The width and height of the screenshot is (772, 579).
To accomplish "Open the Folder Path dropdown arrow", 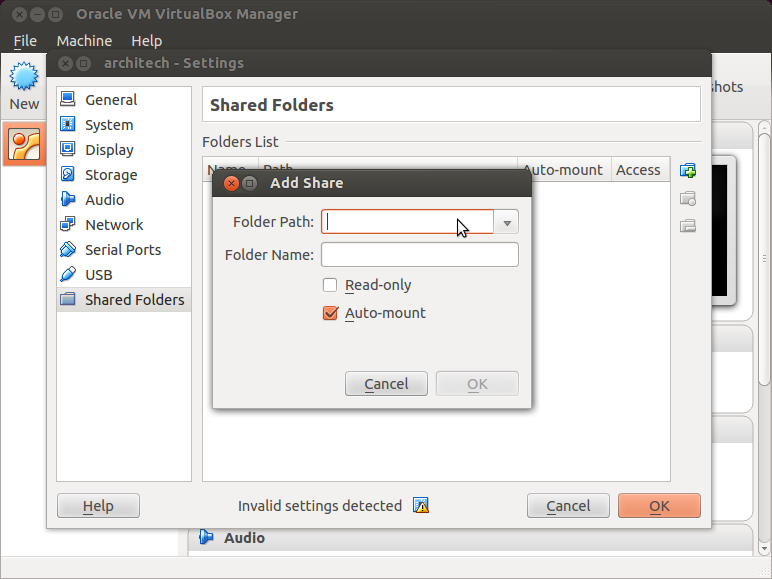I will click(507, 222).
